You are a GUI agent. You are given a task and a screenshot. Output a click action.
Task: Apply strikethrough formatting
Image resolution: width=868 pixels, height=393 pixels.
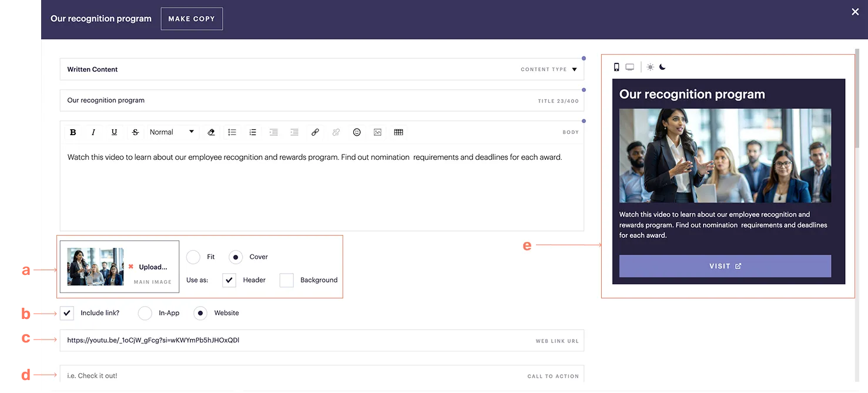tap(135, 132)
